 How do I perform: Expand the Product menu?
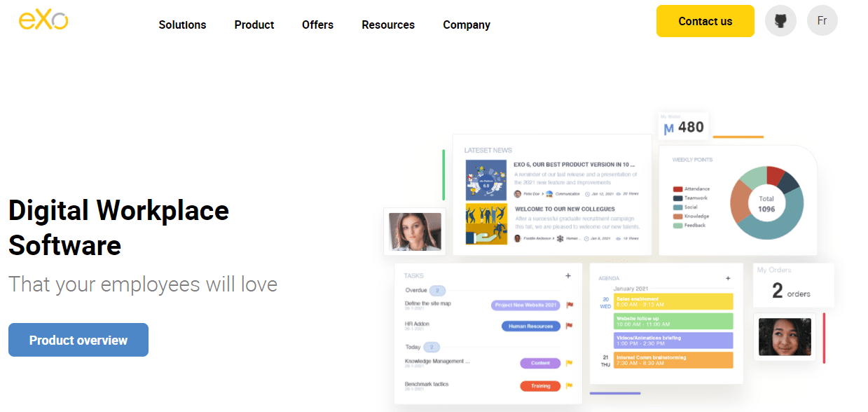(x=254, y=25)
